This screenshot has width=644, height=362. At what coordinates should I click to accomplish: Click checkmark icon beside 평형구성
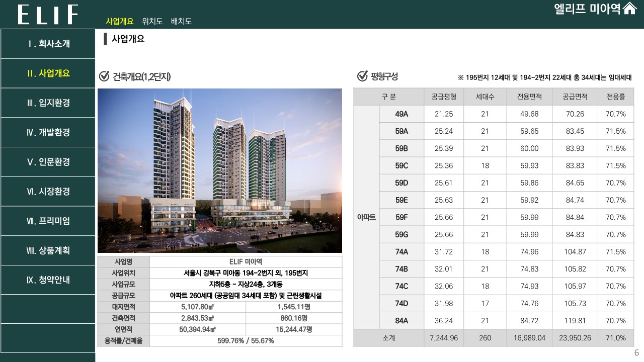tap(362, 76)
